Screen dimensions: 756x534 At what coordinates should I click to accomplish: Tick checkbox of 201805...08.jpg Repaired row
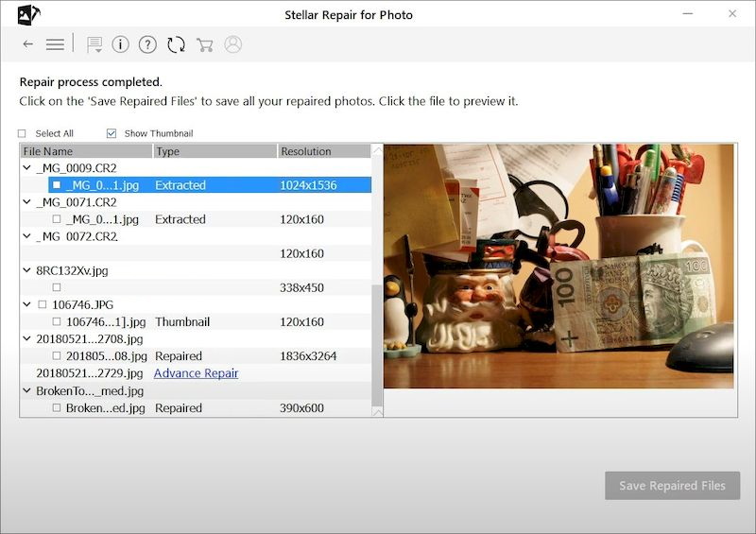coord(57,355)
